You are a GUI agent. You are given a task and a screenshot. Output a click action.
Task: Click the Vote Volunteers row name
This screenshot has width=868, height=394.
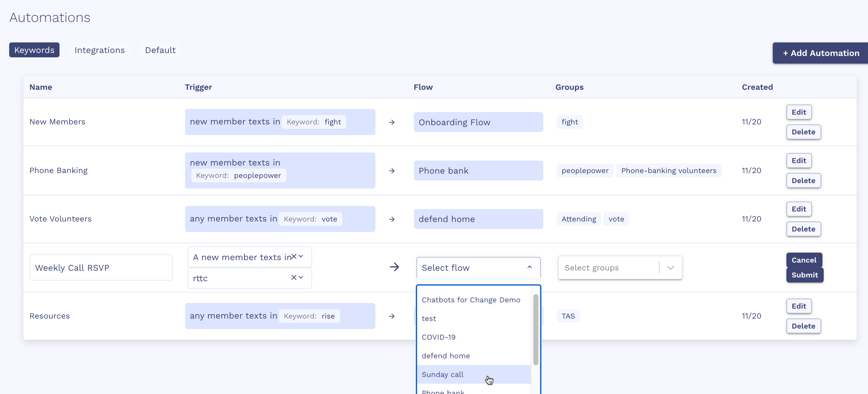60,219
